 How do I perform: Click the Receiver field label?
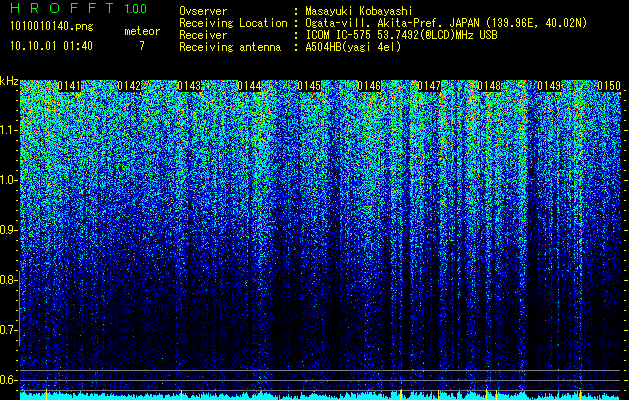click(203, 35)
